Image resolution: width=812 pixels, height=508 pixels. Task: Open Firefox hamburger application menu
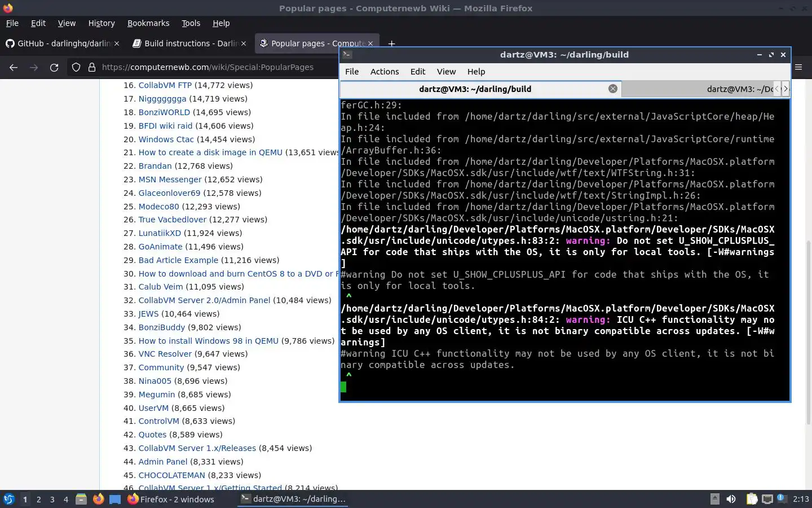(798, 67)
